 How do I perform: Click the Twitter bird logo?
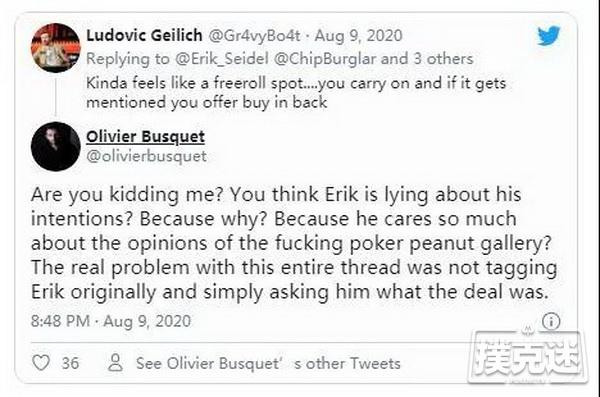click(548, 36)
